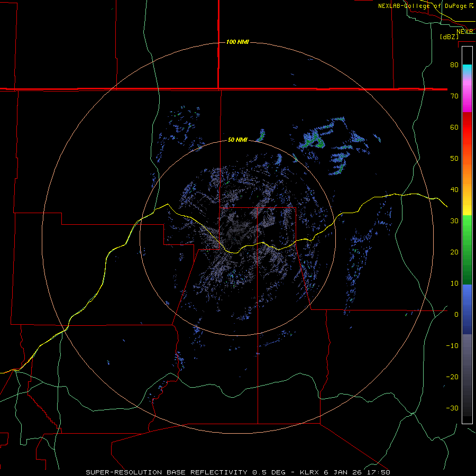476x476 pixels.
Task: Click the 70 value on the dBZ scale
Action: (454, 96)
